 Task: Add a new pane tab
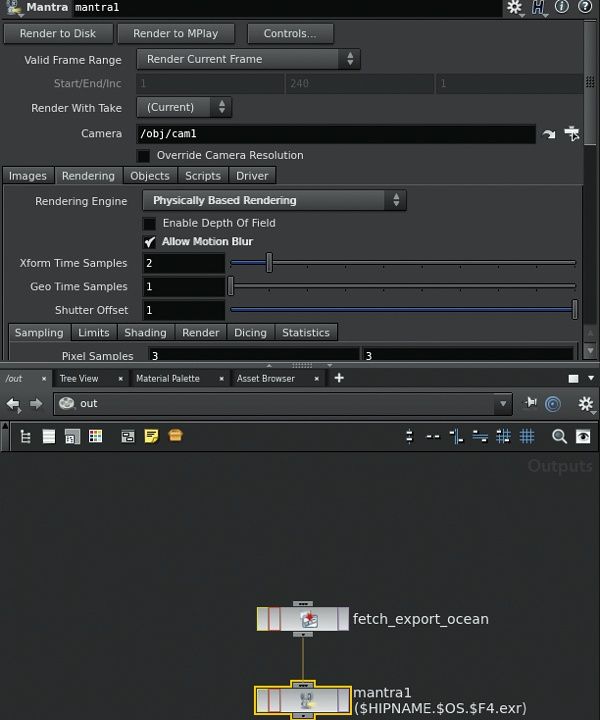point(339,378)
